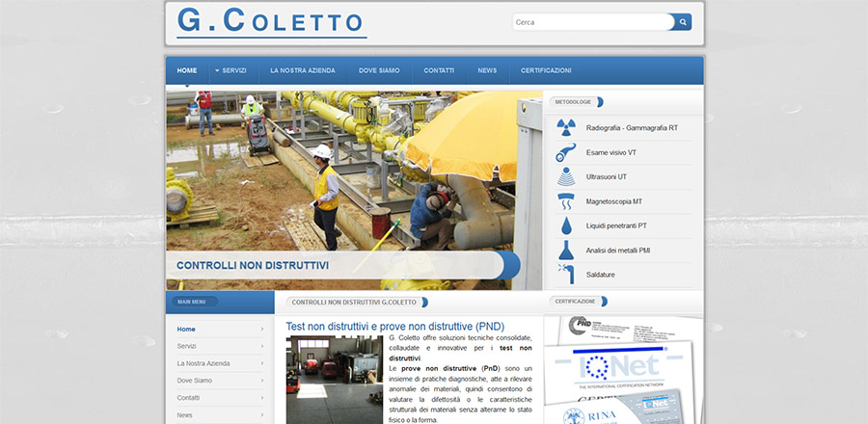The image size is (868, 424).
Task: Click the Cerca search input field
Action: coord(590,22)
